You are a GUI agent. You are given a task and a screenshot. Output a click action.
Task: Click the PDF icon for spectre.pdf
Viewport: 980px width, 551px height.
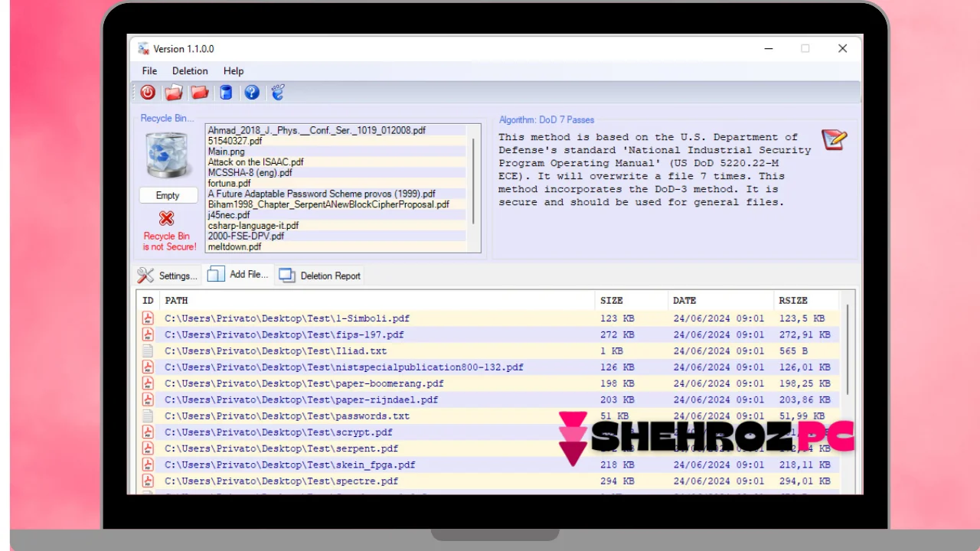(148, 481)
